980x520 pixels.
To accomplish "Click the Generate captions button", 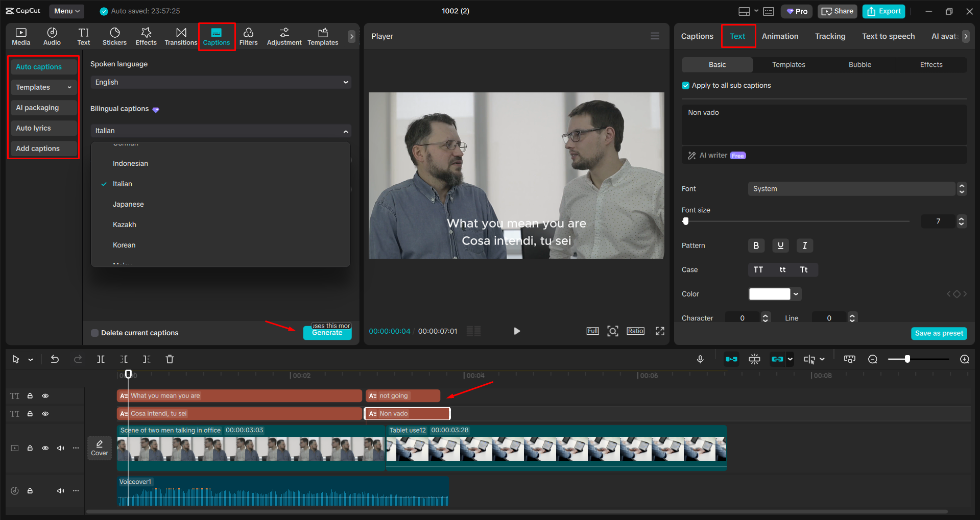I will (327, 332).
